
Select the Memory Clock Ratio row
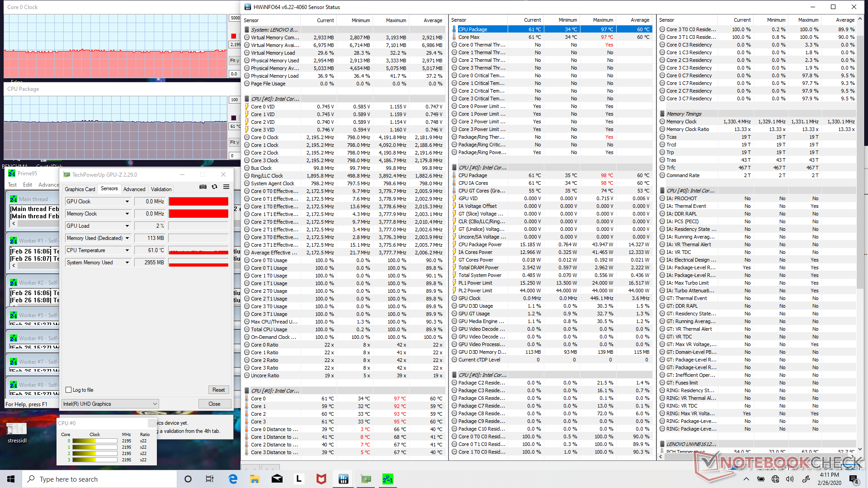[757, 129]
